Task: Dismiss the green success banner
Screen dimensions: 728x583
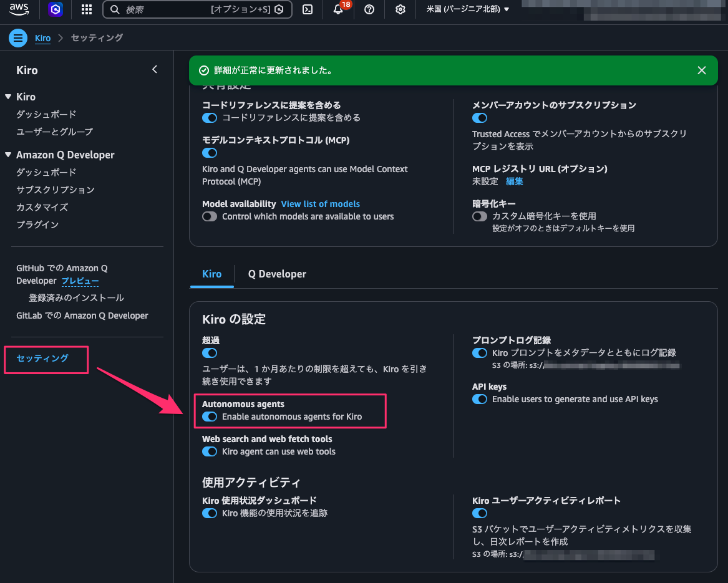Action: [x=702, y=70]
